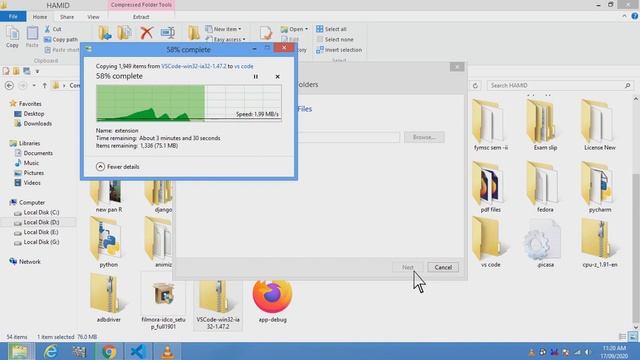
Task: Click Select none in ribbon
Action: (335, 40)
